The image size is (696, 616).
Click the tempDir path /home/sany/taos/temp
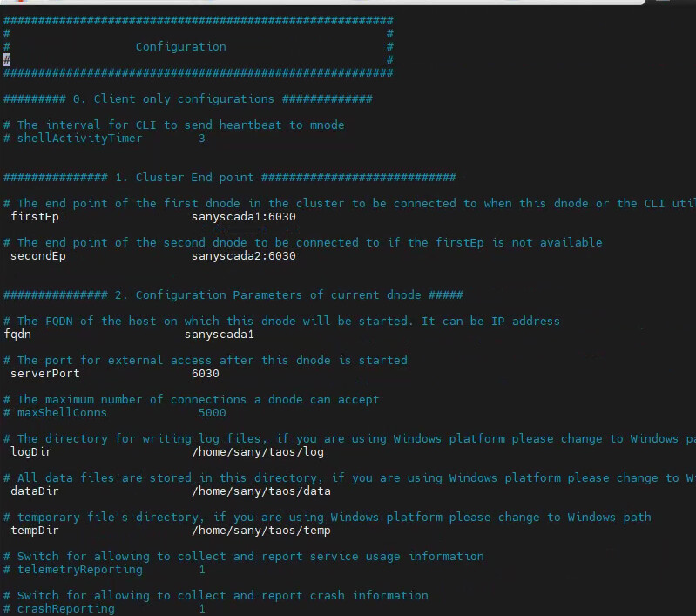[260, 531]
